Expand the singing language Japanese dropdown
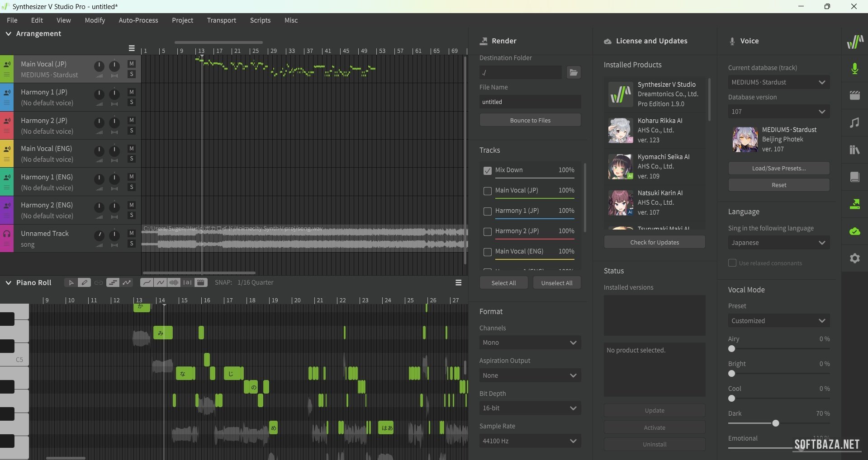Image resolution: width=868 pixels, height=460 pixels. pyautogui.click(x=778, y=243)
